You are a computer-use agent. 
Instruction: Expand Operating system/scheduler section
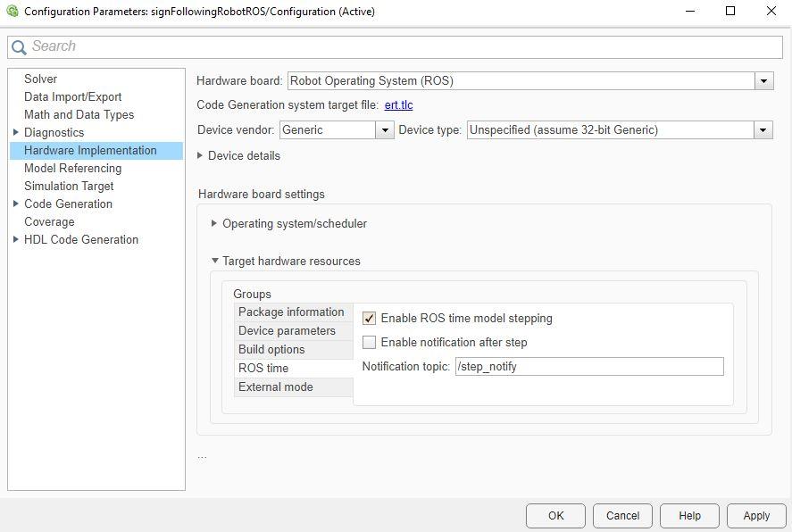(214, 223)
